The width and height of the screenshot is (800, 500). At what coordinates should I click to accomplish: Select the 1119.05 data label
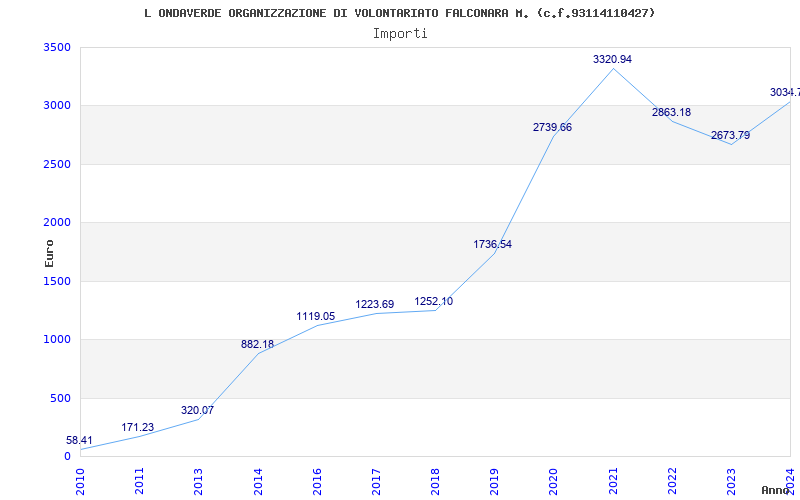[x=316, y=316]
